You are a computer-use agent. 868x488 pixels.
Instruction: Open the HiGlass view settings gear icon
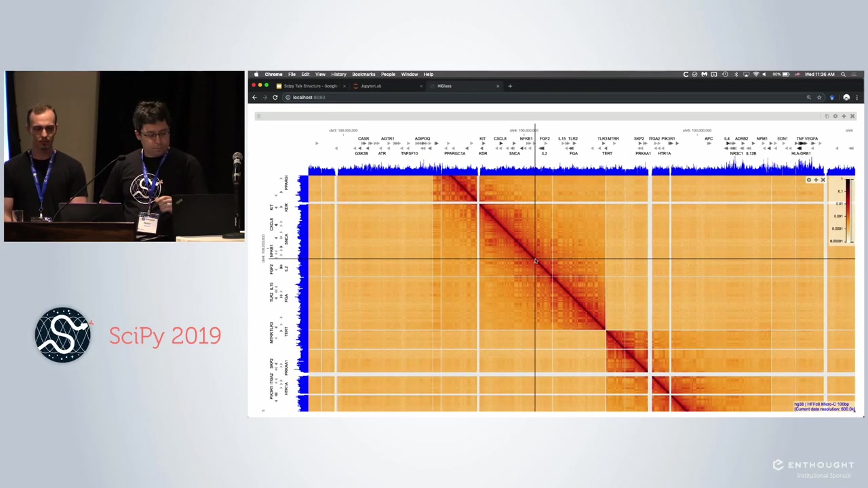tap(835, 116)
